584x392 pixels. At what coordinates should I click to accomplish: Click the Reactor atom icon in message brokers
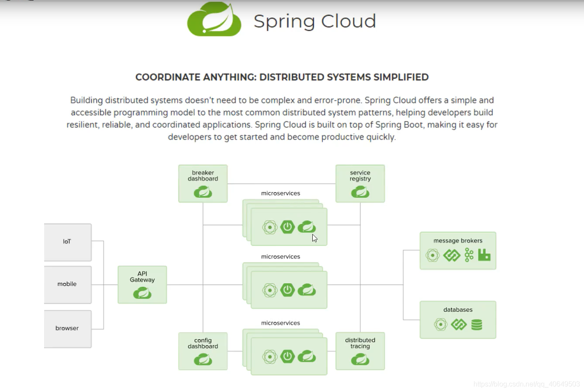point(433,255)
